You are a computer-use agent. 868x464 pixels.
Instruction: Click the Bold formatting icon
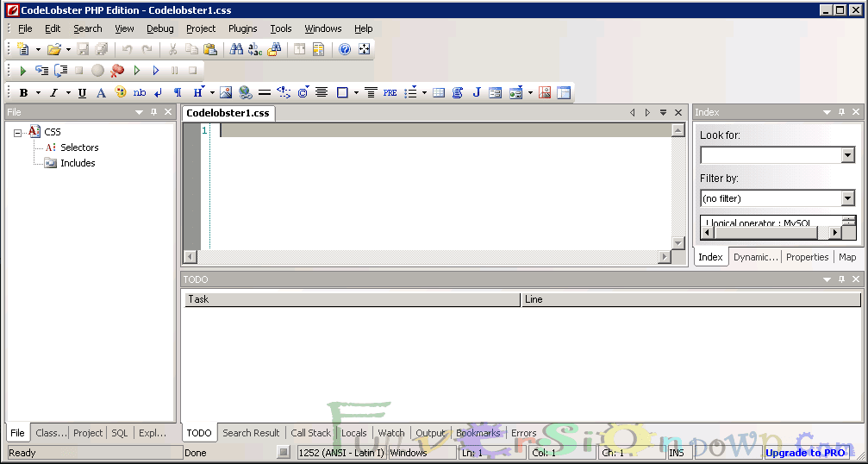[x=23, y=93]
